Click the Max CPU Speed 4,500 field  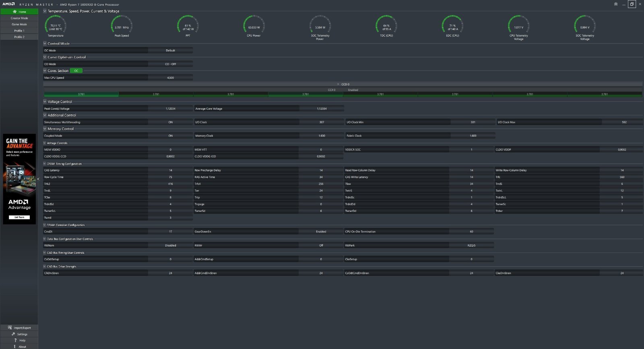[170, 78]
